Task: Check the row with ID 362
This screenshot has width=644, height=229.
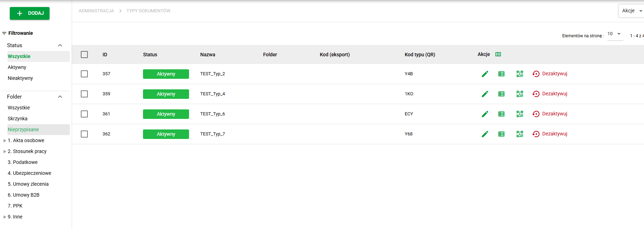Action: click(x=84, y=134)
